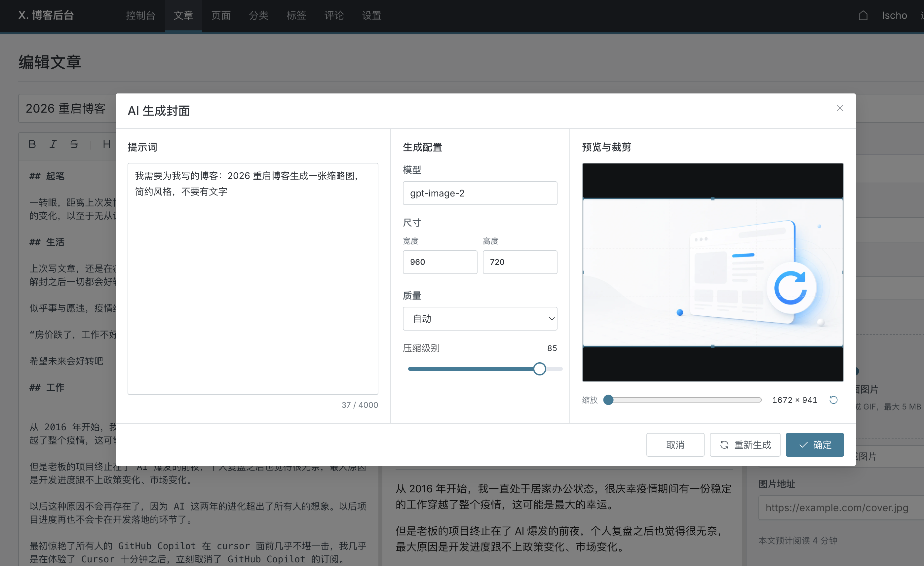Image resolution: width=924 pixels, height=566 pixels.
Task: Open the 标签 nav item
Action: [x=296, y=16]
